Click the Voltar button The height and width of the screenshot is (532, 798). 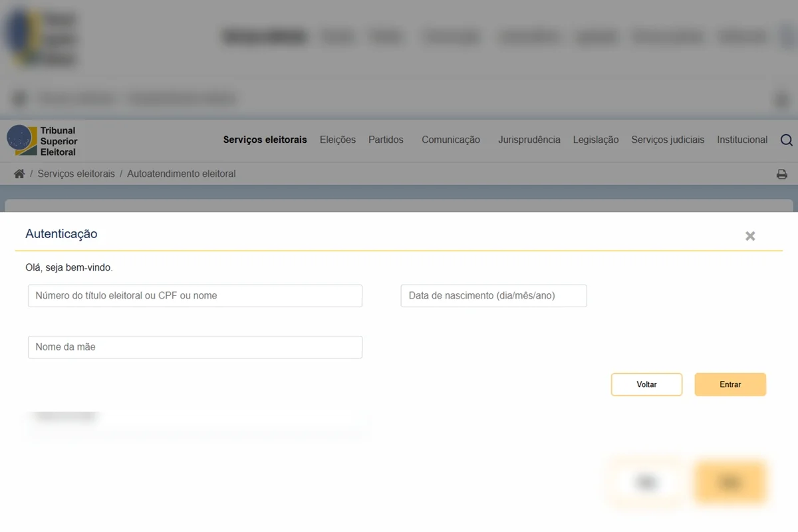[x=646, y=384]
